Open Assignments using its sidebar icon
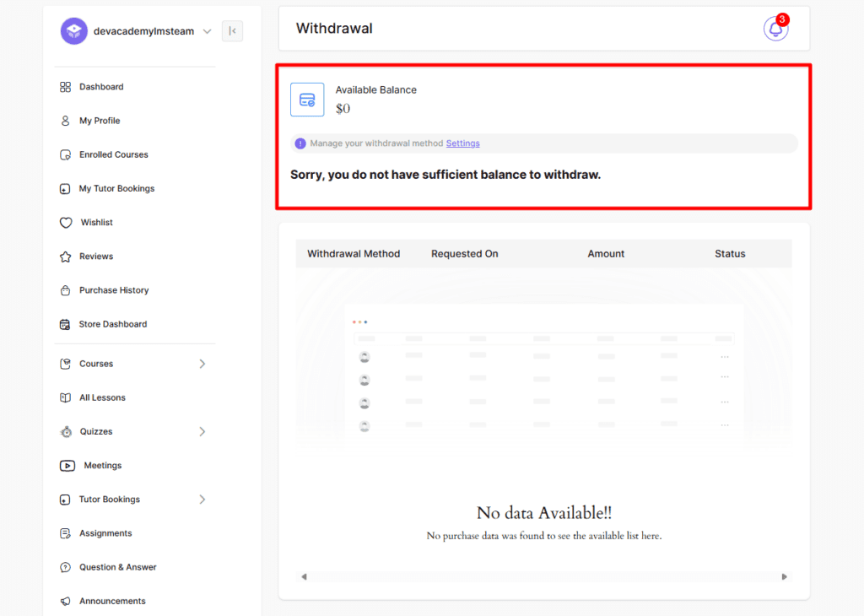This screenshot has height=616, width=864. pyautogui.click(x=65, y=532)
